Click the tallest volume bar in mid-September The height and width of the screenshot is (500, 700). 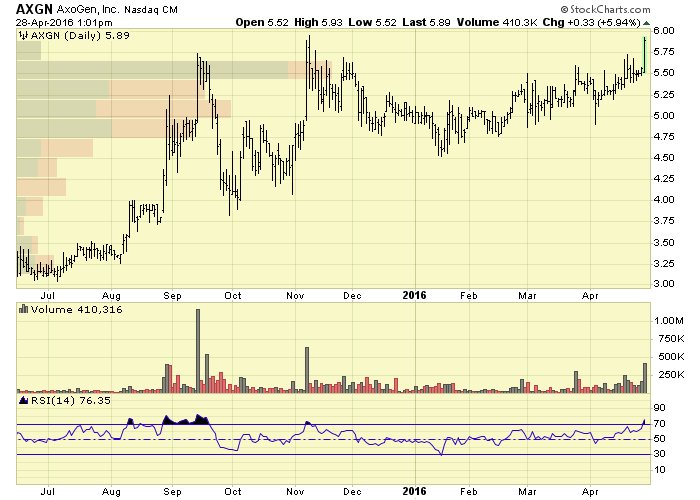(198, 351)
